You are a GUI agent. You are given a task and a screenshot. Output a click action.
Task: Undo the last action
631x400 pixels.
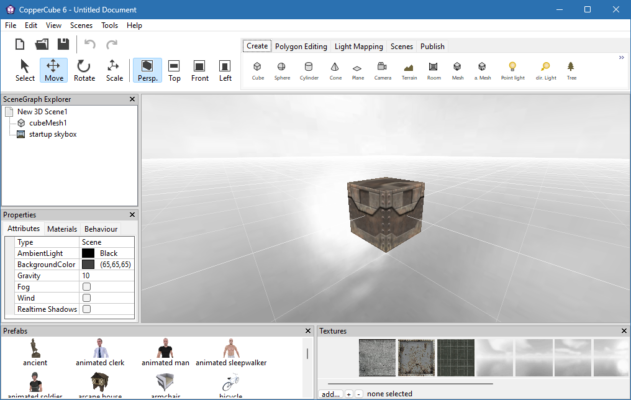click(90, 44)
